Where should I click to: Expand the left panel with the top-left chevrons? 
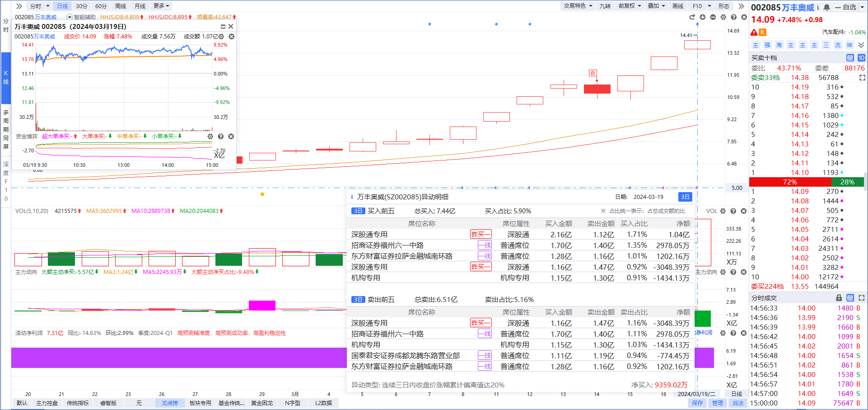click(x=19, y=6)
